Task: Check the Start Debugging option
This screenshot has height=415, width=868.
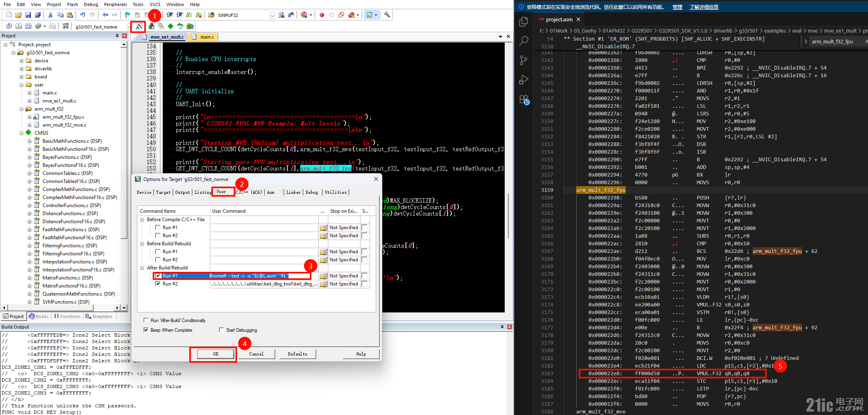Action: [221, 330]
